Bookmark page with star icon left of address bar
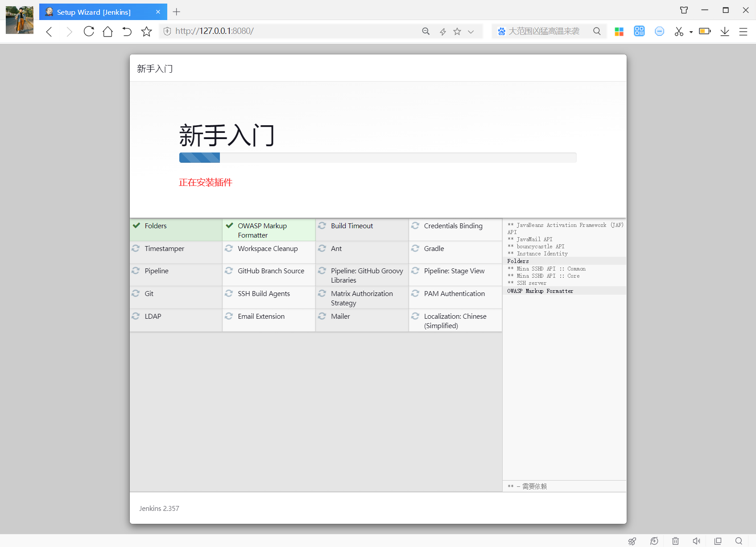Image resolution: width=756 pixels, height=547 pixels. (x=146, y=31)
